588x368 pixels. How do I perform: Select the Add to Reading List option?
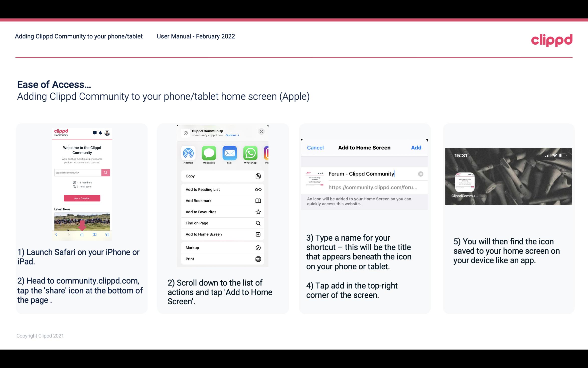[x=221, y=189]
